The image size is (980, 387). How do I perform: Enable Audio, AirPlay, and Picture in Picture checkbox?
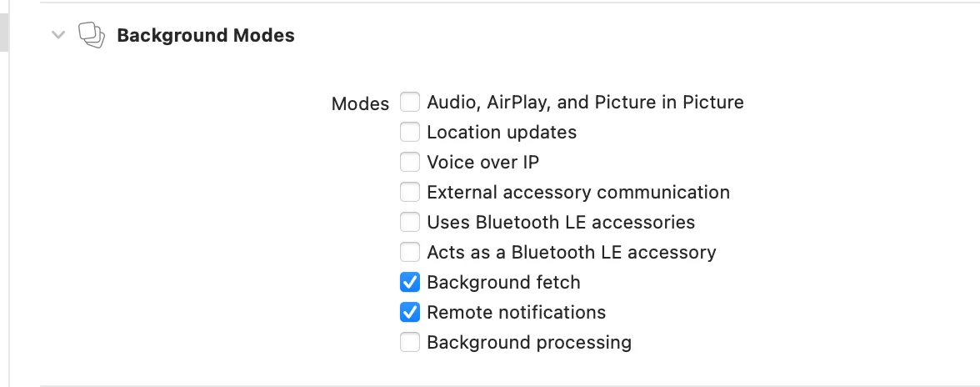pyautogui.click(x=410, y=103)
